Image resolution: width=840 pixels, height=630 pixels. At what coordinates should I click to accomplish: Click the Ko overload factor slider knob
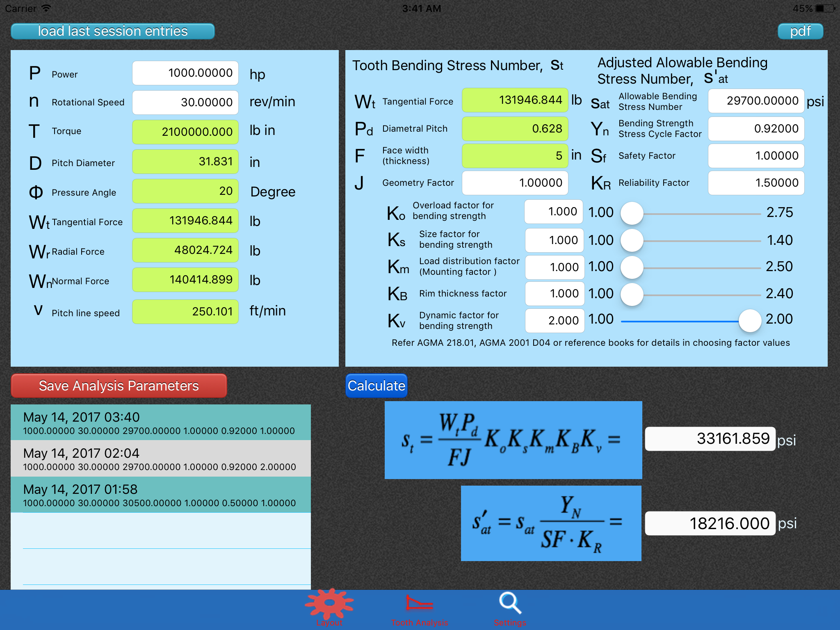pyautogui.click(x=632, y=213)
